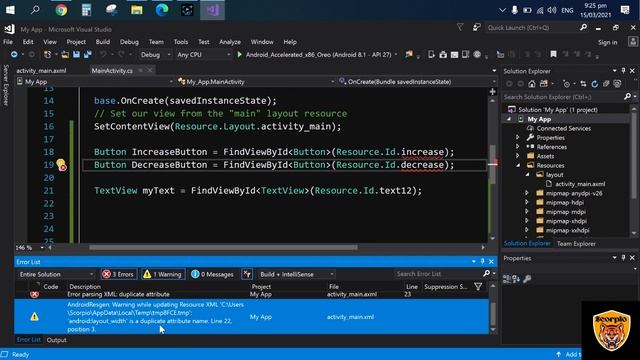Open Chrome from the Windows taskbar

pyautogui.click(x=61, y=10)
